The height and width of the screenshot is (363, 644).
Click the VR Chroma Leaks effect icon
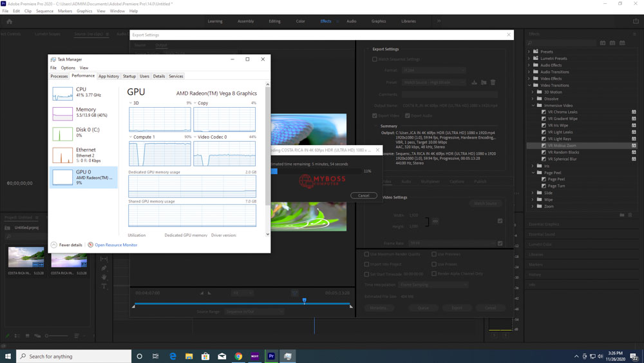(544, 112)
